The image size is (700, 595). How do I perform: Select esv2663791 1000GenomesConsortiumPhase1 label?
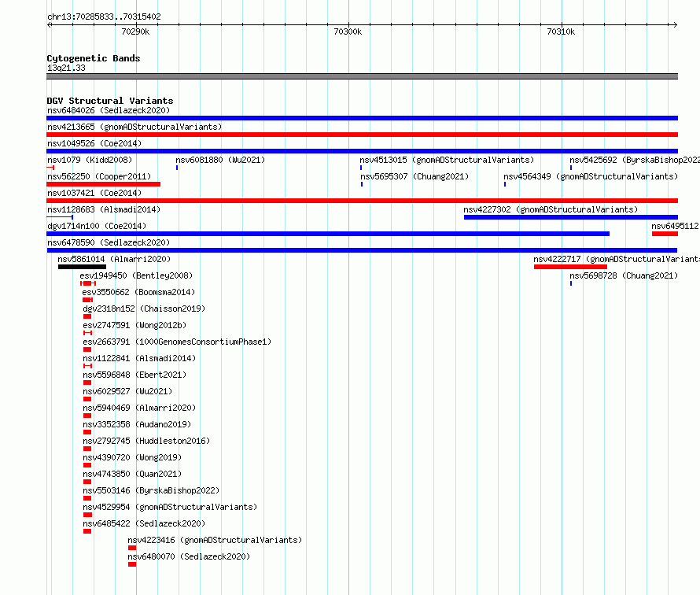177,342
